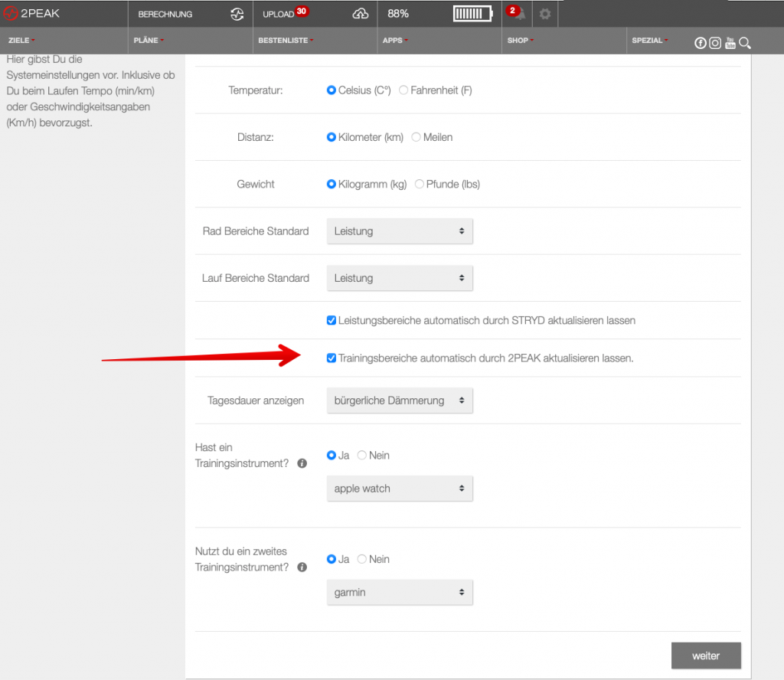Click the 88% status value
This screenshot has height=680, width=784.
(x=398, y=14)
